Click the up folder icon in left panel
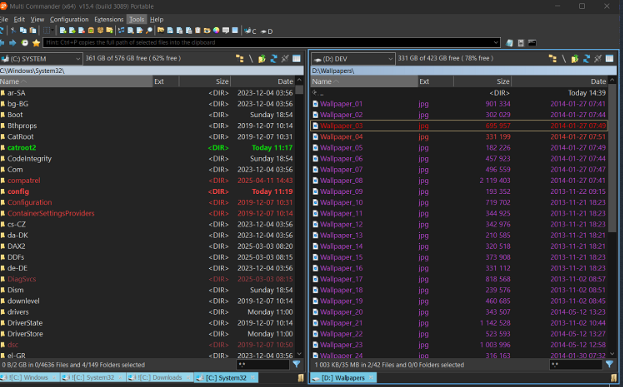Viewport: 623px width, 387px height. pyautogui.click(x=262, y=58)
